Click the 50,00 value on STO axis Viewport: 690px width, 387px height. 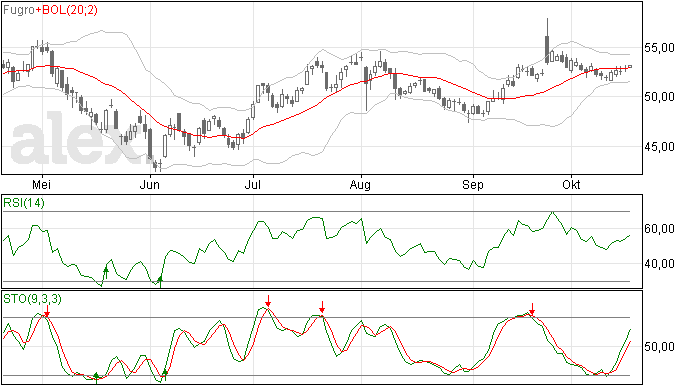coord(659,347)
